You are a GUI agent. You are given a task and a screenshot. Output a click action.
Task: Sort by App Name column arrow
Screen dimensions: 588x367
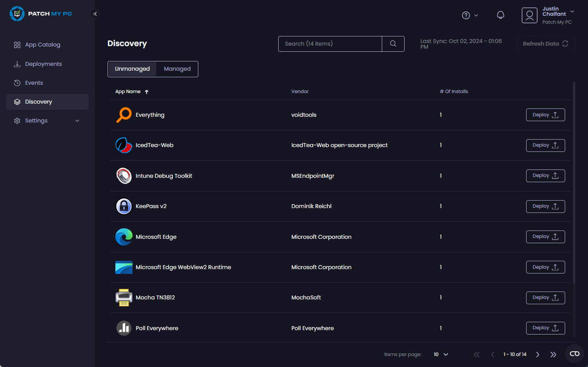pyautogui.click(x=146, y=91)
